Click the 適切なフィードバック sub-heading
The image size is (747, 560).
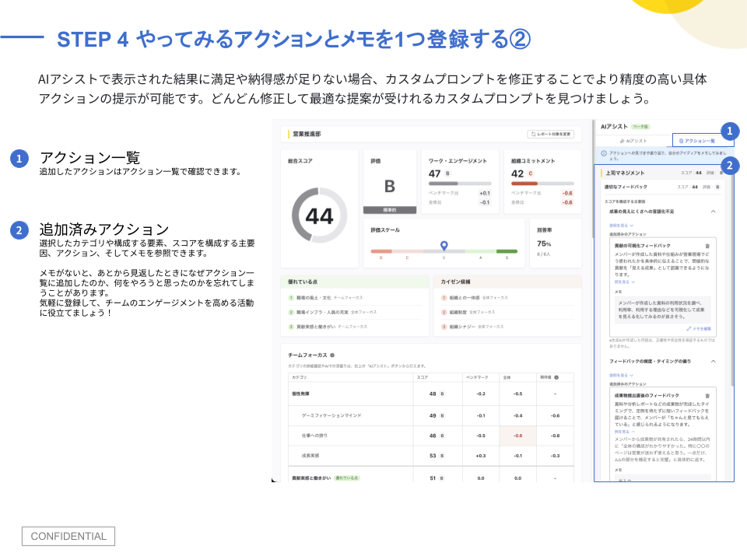click(626, 187)
